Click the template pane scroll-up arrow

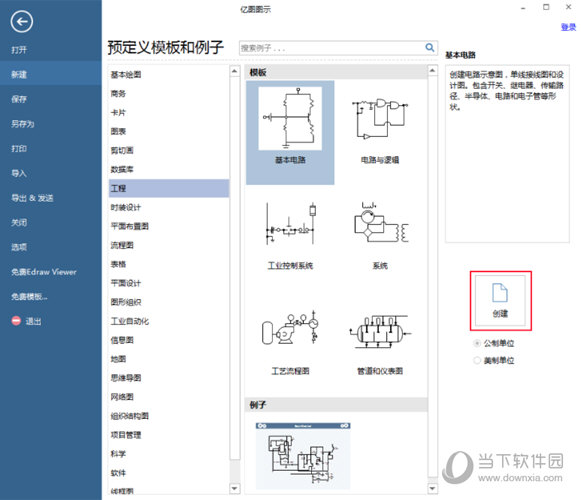click(432, 70)
